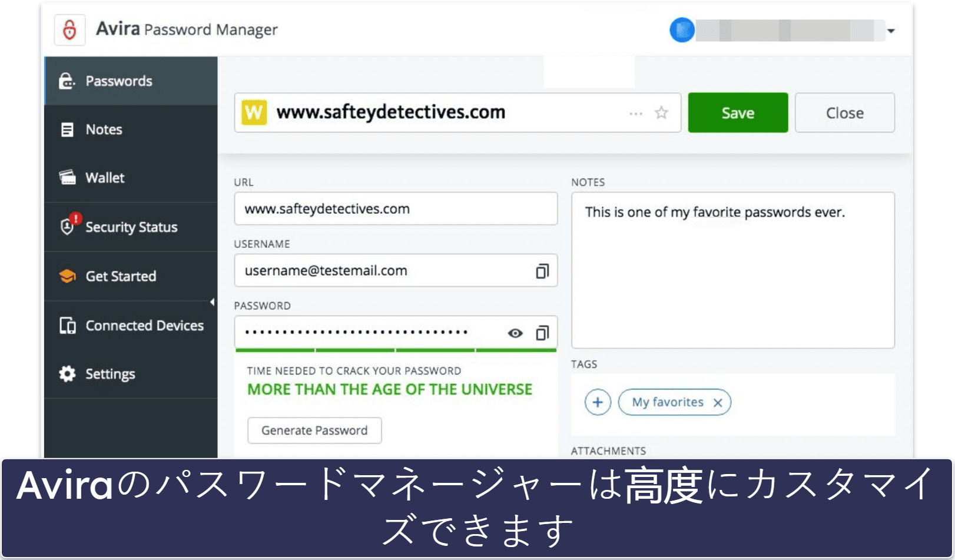Click the Generate Password button

click(314, 430)
